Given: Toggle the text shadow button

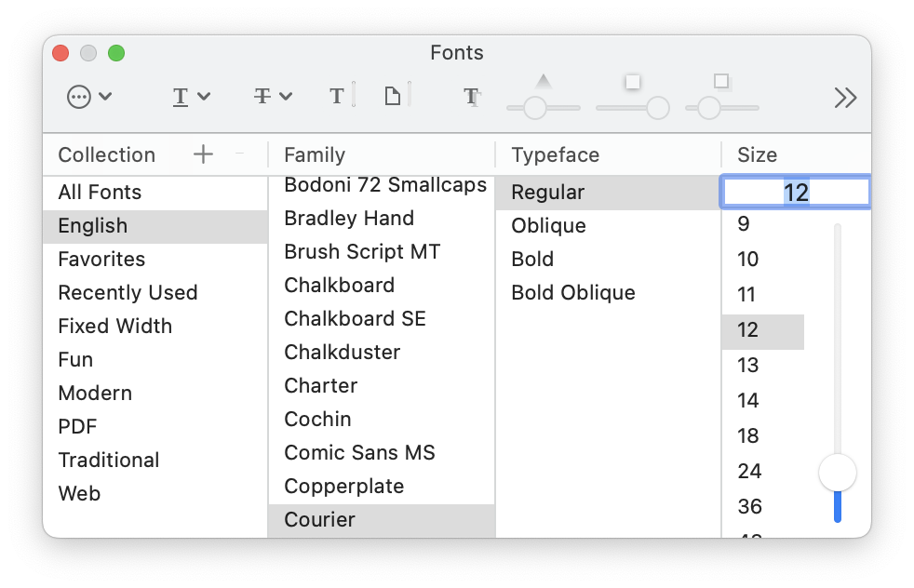Looking at the screenshot, I should click(472, 97).
